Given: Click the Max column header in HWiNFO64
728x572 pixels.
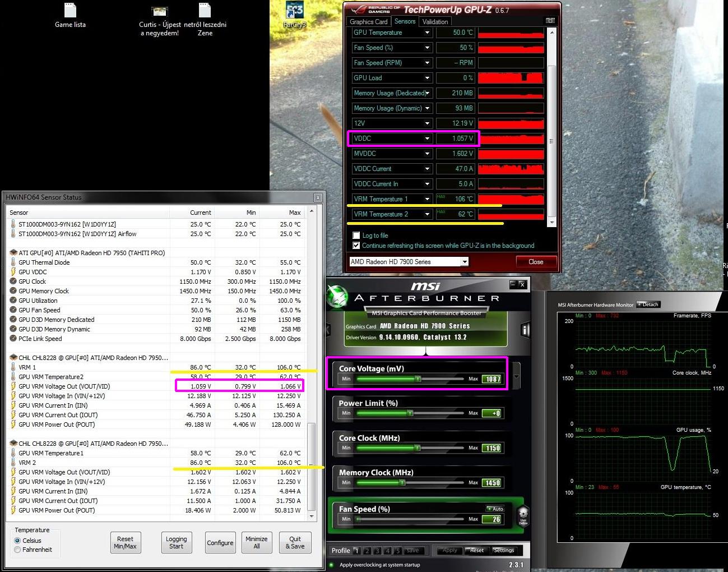Looking at the screenshot, I should [x=281, y=213].
